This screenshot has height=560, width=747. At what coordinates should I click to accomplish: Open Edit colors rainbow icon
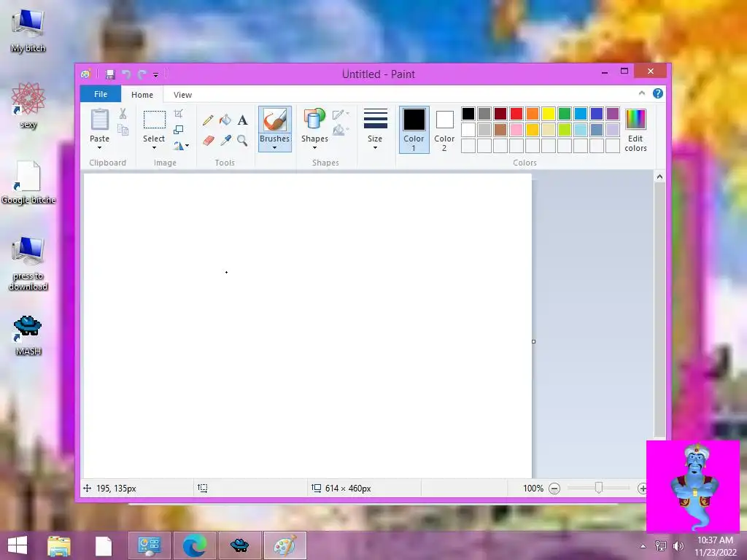pyautogui.click(x=635, y=119)
